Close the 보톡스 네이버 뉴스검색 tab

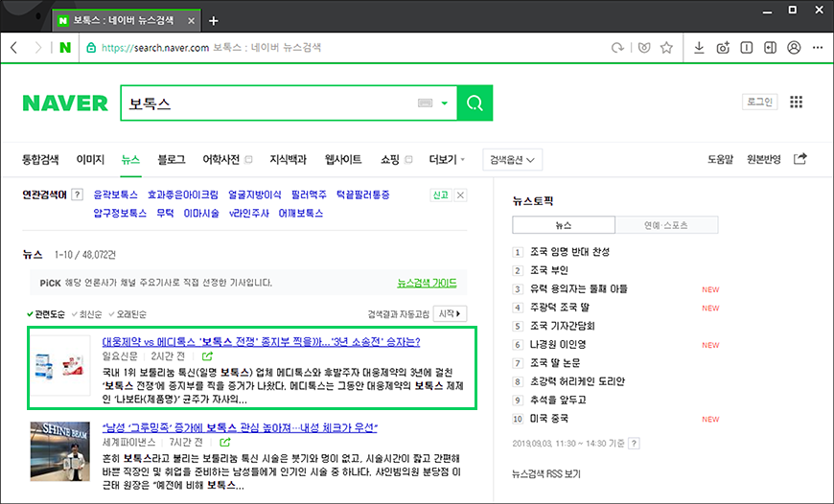(x=191, y=21)
